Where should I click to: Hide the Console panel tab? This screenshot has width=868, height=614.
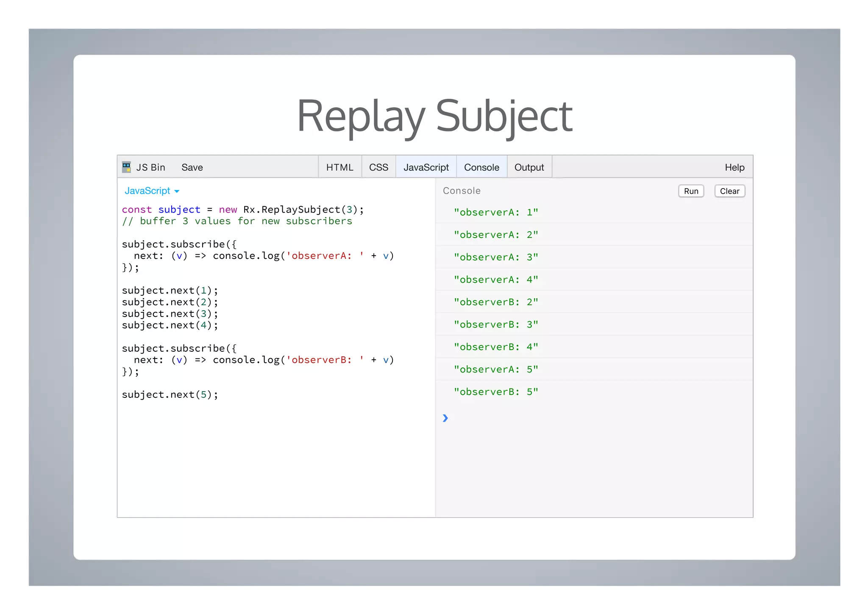tap(481, 167)
